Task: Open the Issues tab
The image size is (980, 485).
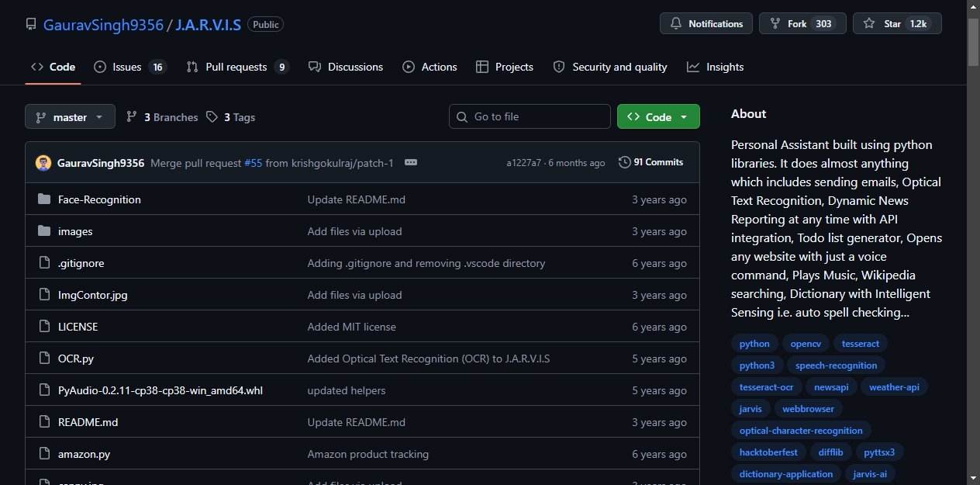Action: 130,67
